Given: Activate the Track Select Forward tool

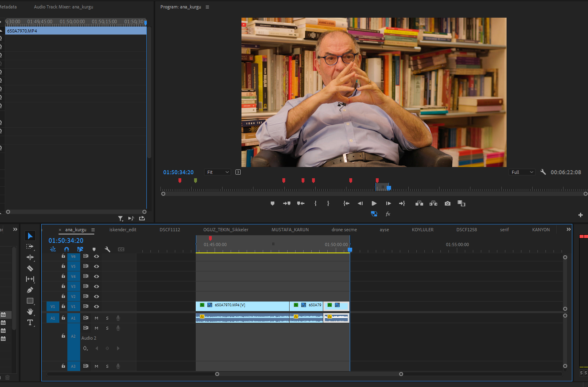Looking at the screenshot, I should click(x=30, y=246).
